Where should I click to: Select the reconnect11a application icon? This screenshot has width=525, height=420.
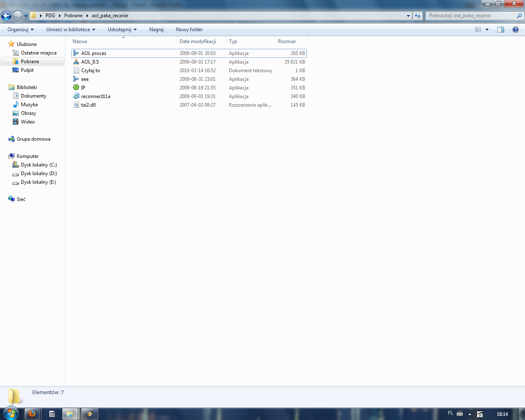[x=76, y=96]
